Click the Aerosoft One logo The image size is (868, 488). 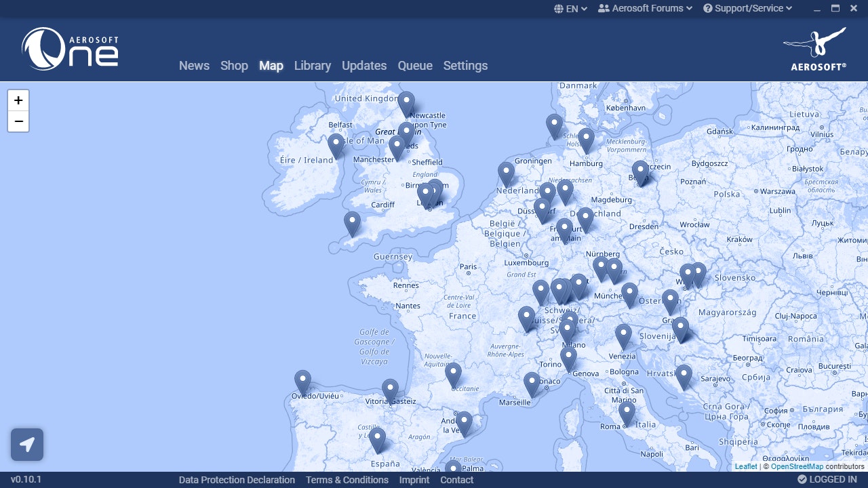pos(70,49)
